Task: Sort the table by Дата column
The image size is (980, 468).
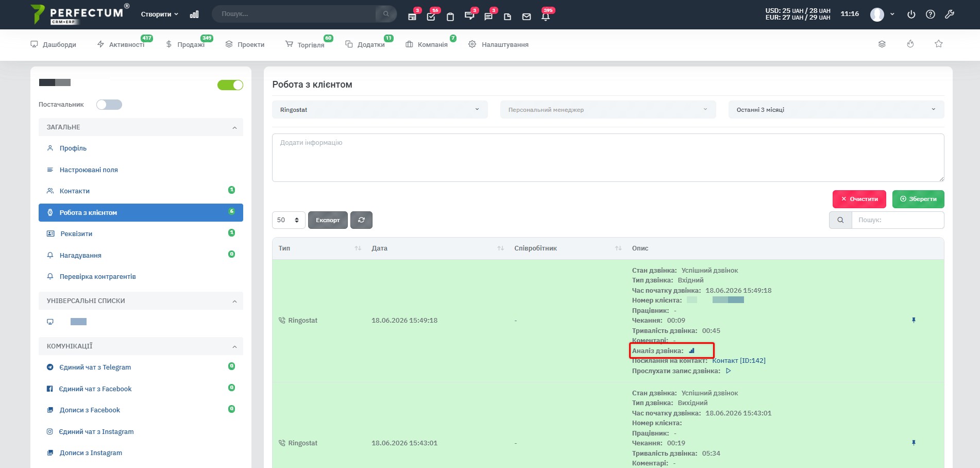Action: coord(437,248)
